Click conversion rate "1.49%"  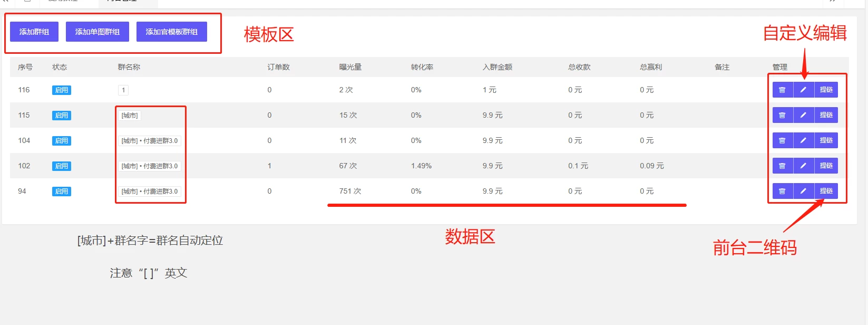[422, 166]
